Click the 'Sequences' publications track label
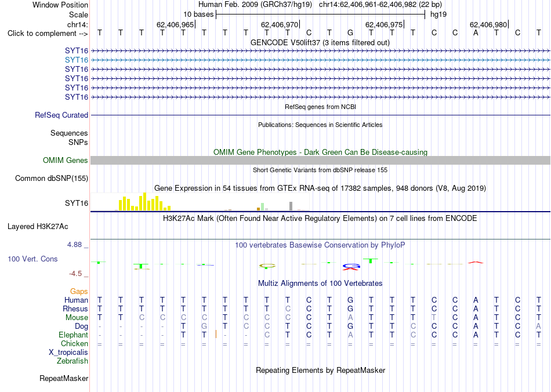The width and height of the screenshot is (551, 392). point(69,133)
